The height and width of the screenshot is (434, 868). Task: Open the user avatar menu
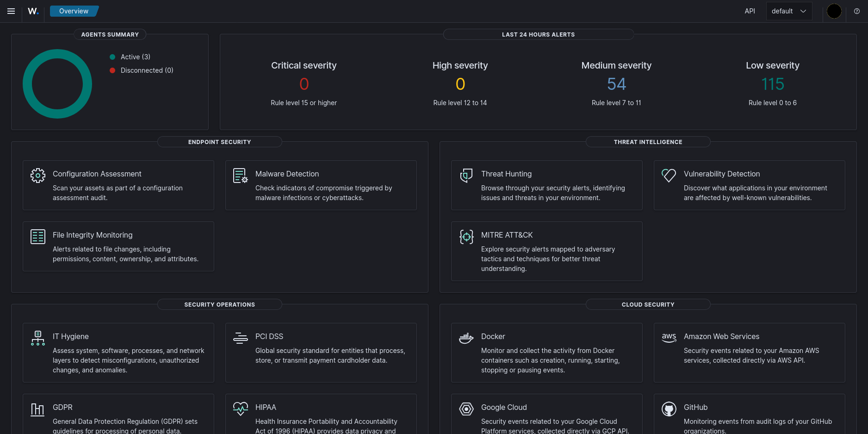834,11
